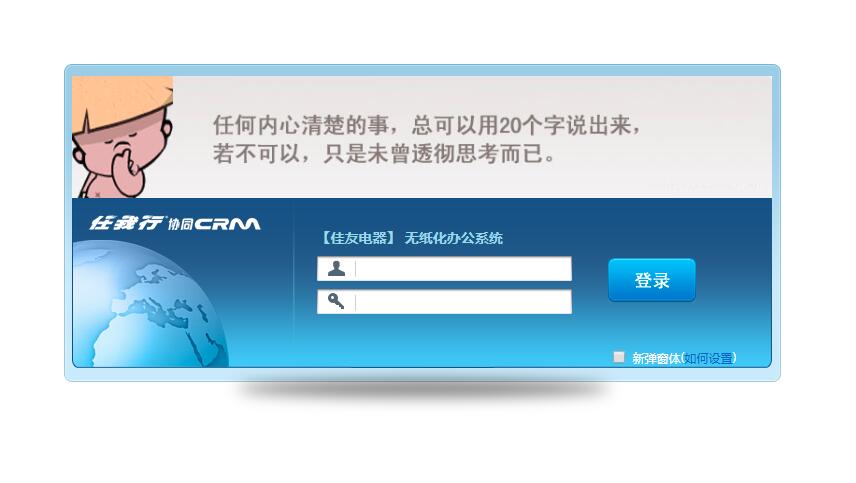Focus the username input field
Viewport: 856px width, 483px height.
point(444,269)
